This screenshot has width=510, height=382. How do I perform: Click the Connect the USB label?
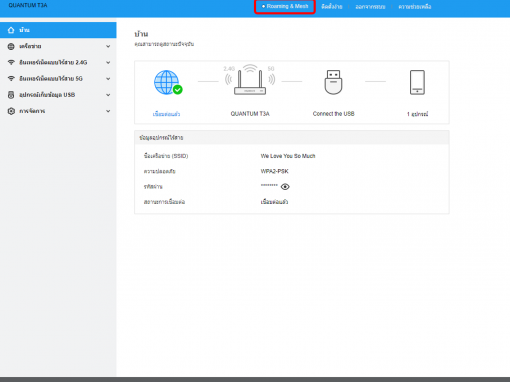[333, 114]
